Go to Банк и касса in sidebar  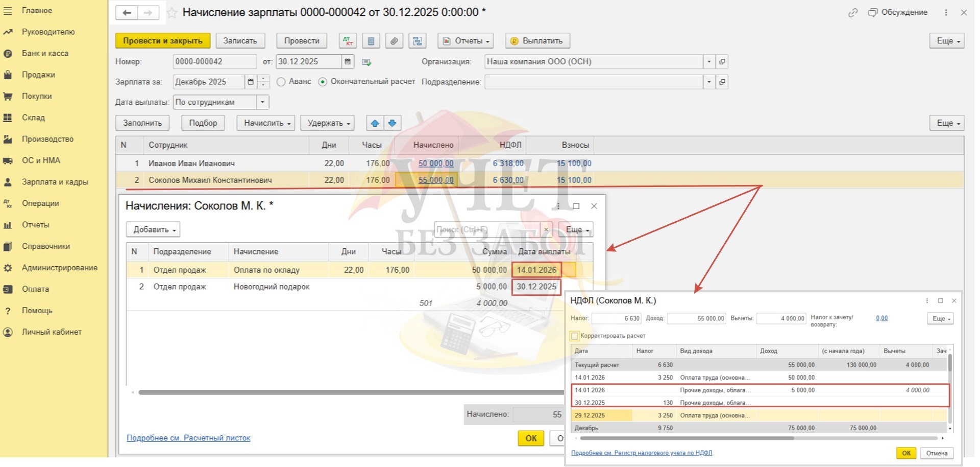coord(45,53)
